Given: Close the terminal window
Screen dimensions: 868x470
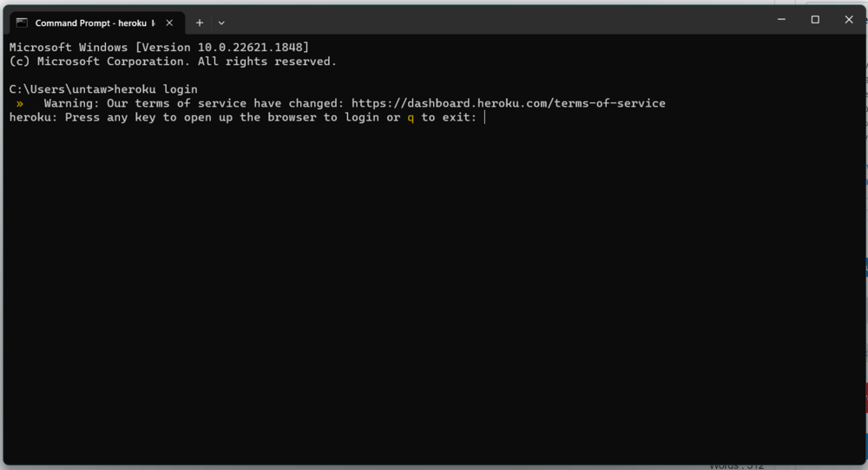Looking at the screenshot, I should (849, 20).
